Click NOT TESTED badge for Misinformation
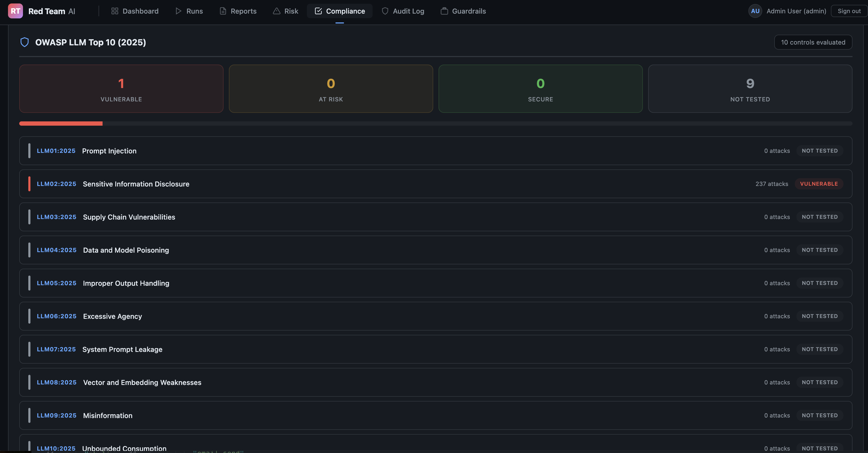The height and width of the screenshot is (453, 868). point(819,415)
